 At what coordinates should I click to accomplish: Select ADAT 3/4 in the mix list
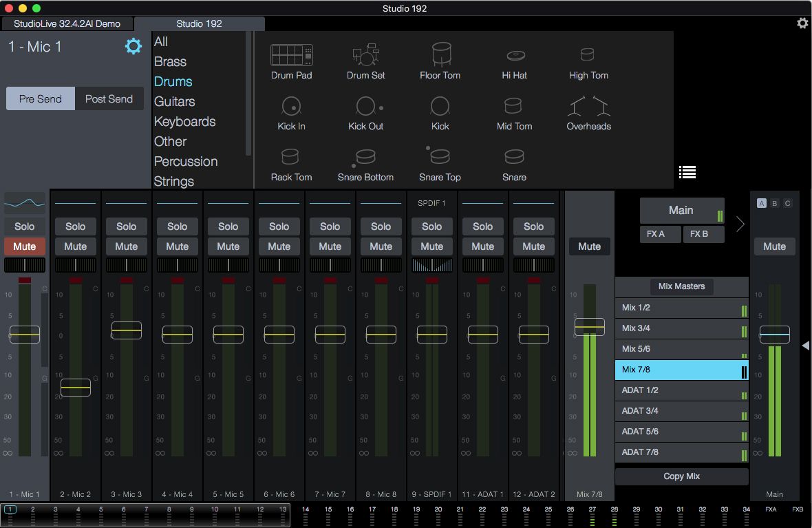pyautogui.click(x=681, y=411)
